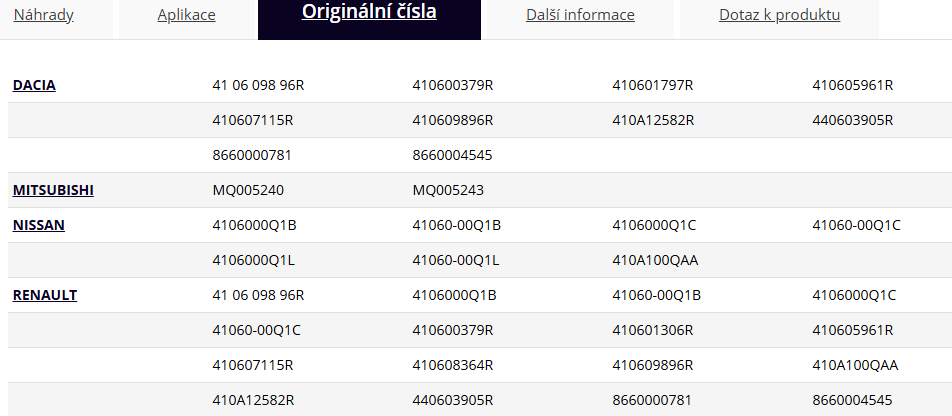This screenshot has height=416, width=952.
Task: Click the RENAULT brand link
Action: [45, 295]
